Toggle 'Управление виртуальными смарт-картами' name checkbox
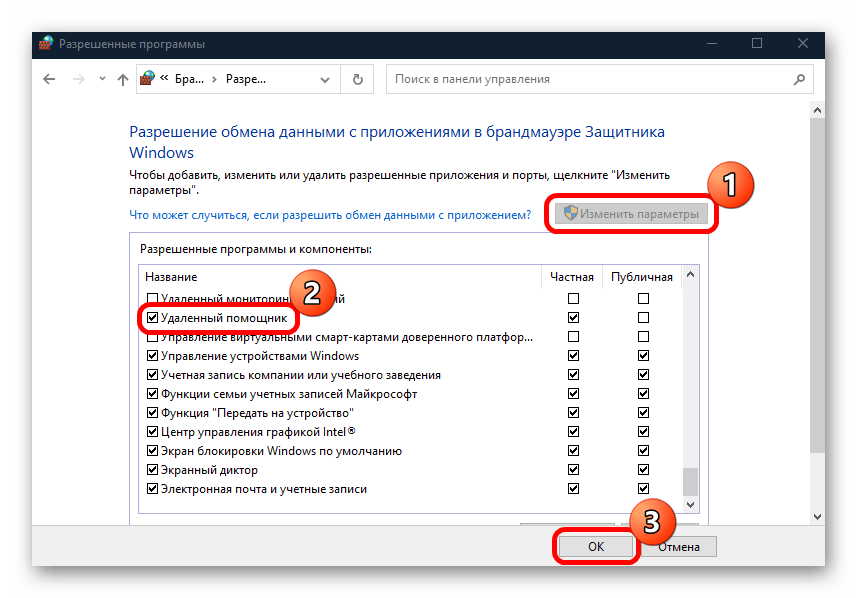Screen dimensions: 857x598 click(x=152, y=338)
